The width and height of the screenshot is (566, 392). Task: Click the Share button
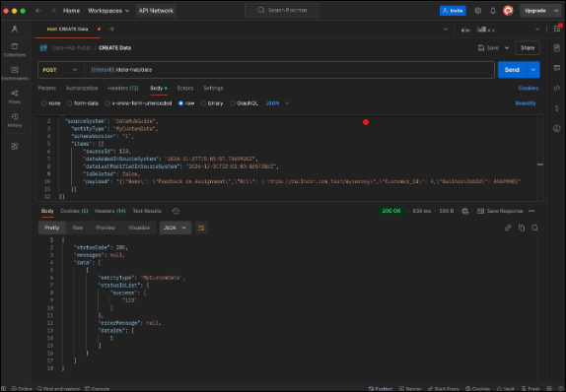[x=528, y=48]
